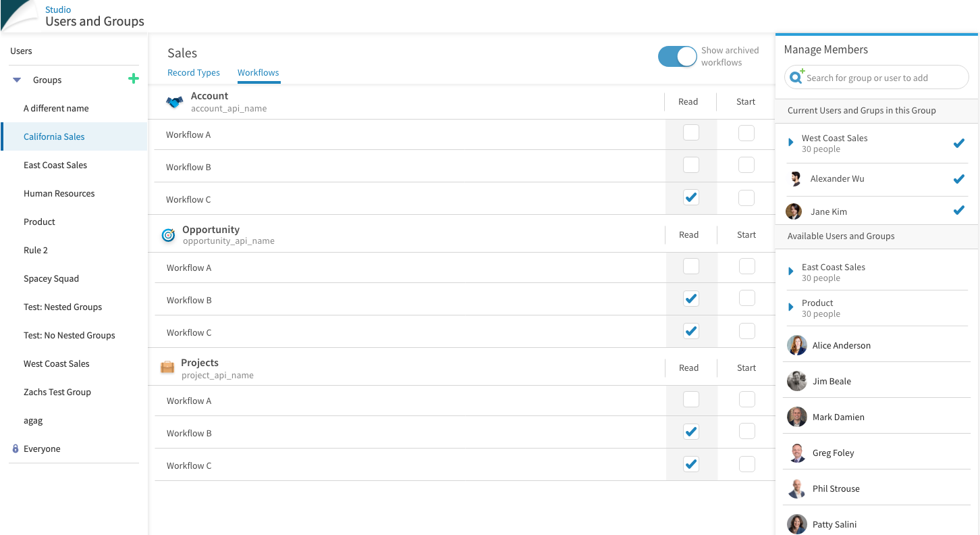Click the Opportunity target icon

click(168, 235)
